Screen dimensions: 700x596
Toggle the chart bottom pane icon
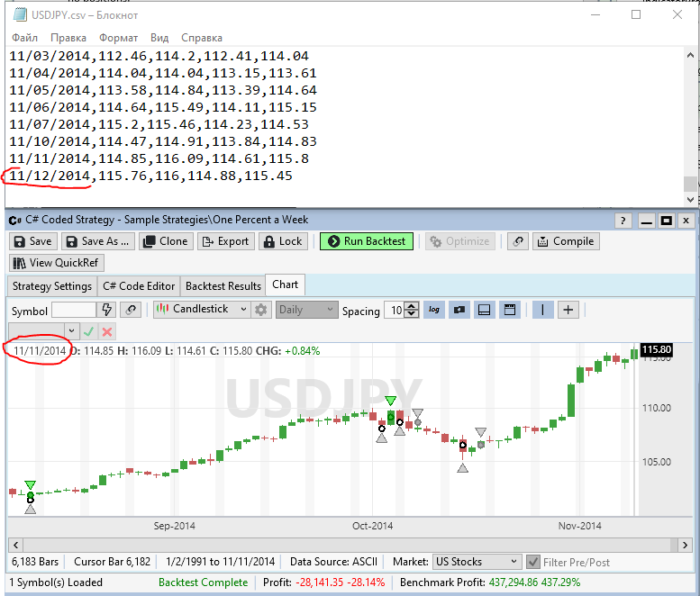pos(484,310)
